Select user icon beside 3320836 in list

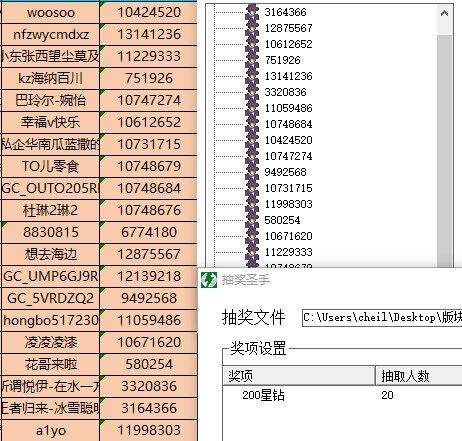click(x=252, y=92)
